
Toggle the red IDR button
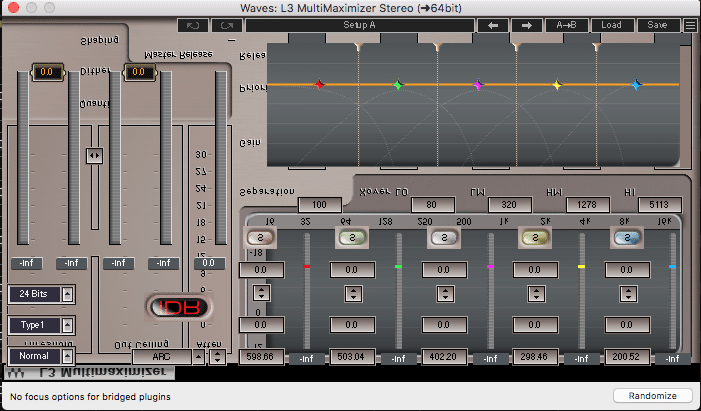179,307
